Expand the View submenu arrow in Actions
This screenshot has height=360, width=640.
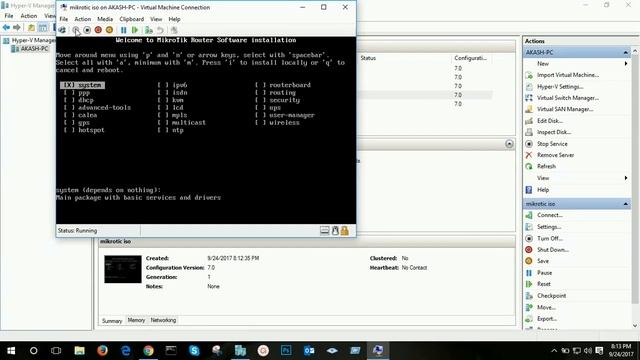click(626, 178)
